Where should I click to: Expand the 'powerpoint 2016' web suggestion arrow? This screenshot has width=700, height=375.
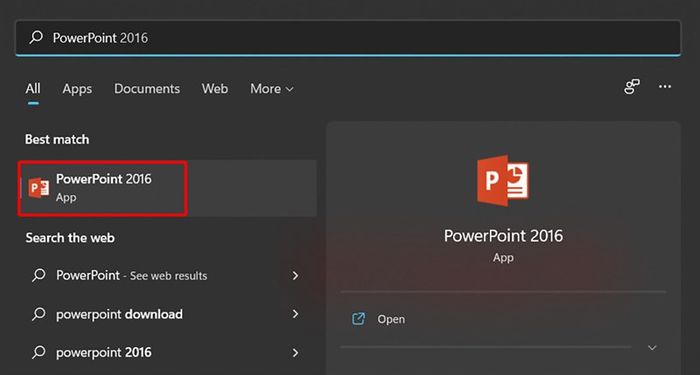(x=295, y=353)
